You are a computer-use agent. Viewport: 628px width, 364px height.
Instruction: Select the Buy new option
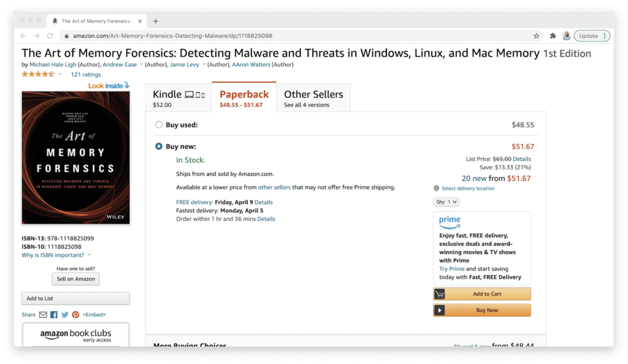tap(159, 146)
